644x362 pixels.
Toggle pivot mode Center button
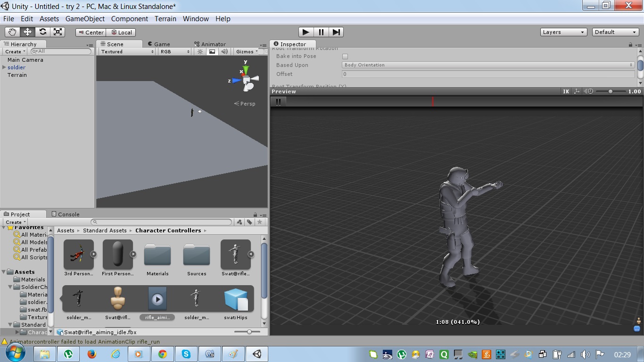[x=91, y=33]
